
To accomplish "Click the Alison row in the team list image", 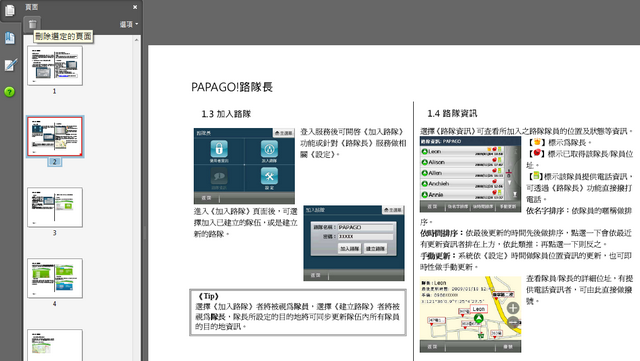I will [x=462, y=162].
